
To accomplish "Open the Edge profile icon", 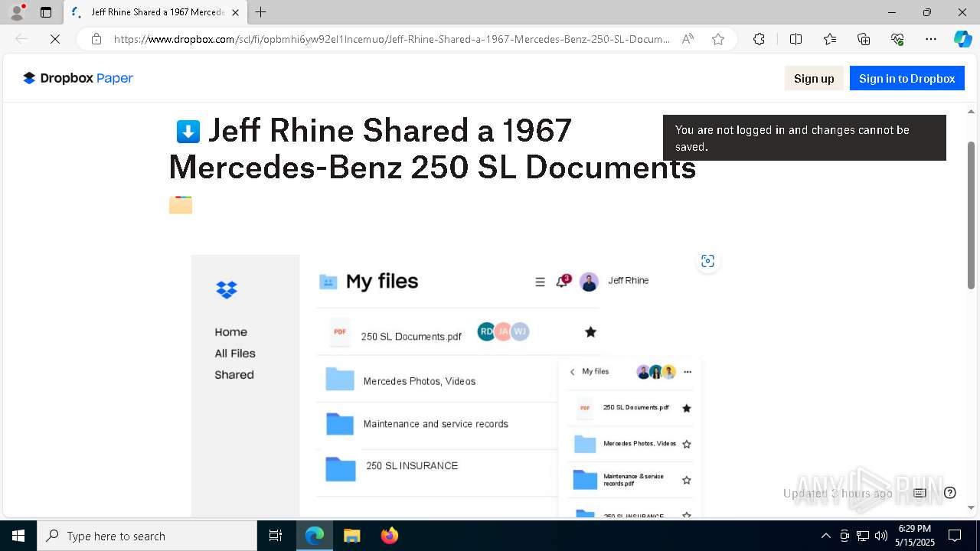I will (x=17, y=11).
